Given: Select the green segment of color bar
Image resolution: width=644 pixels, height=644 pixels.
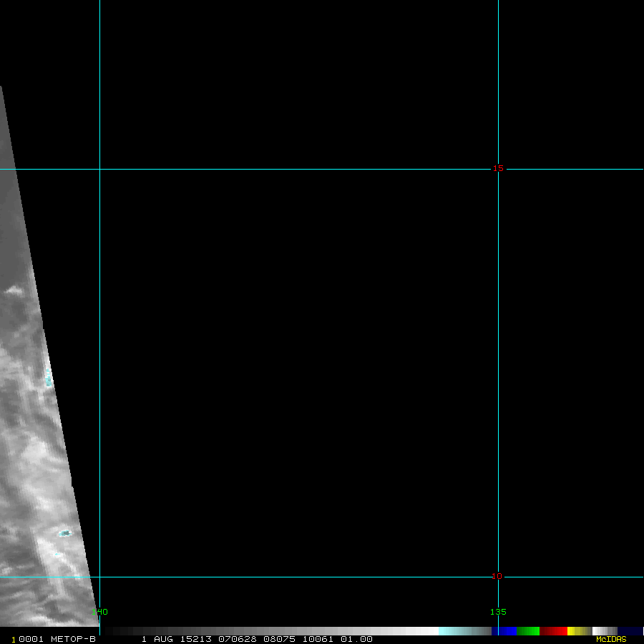Looking at the screenshot, I should click(x=528, y=631).
